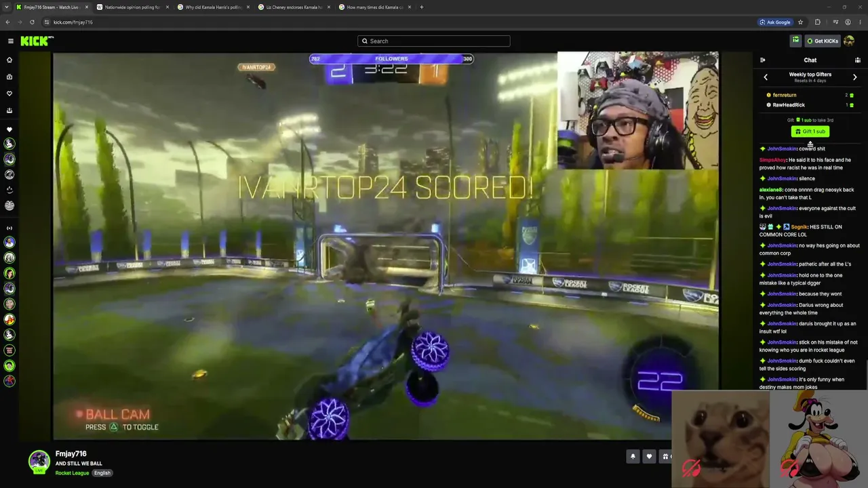Close the Nationwide opinion polling tab
Image resolution: width=868 pixels, height=488 pixels.
point(167,7)
